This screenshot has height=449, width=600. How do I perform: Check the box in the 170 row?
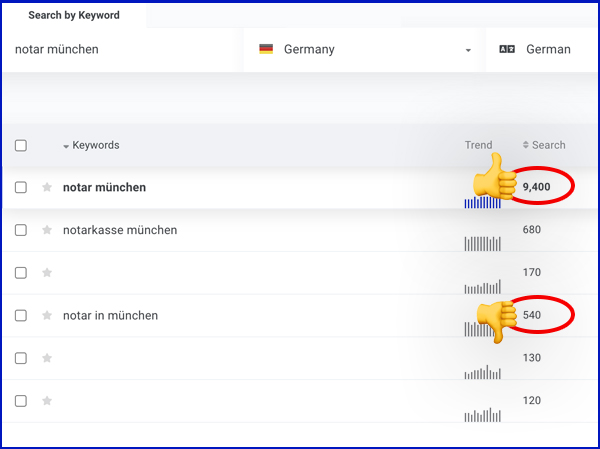point(21,273)
